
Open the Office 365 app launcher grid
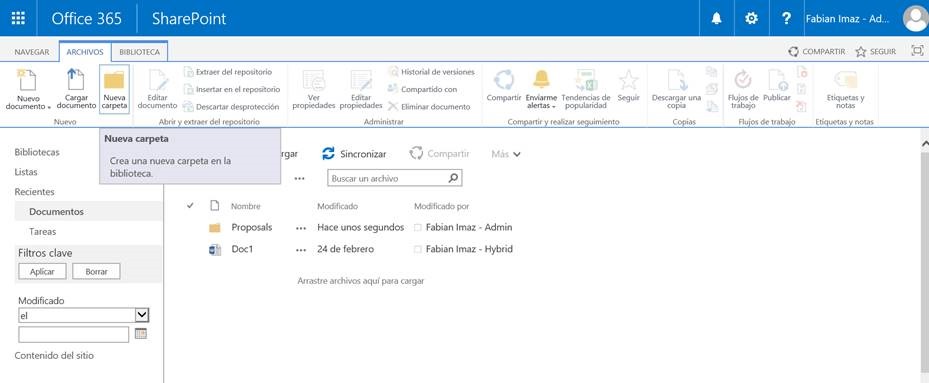coord(18,18)
